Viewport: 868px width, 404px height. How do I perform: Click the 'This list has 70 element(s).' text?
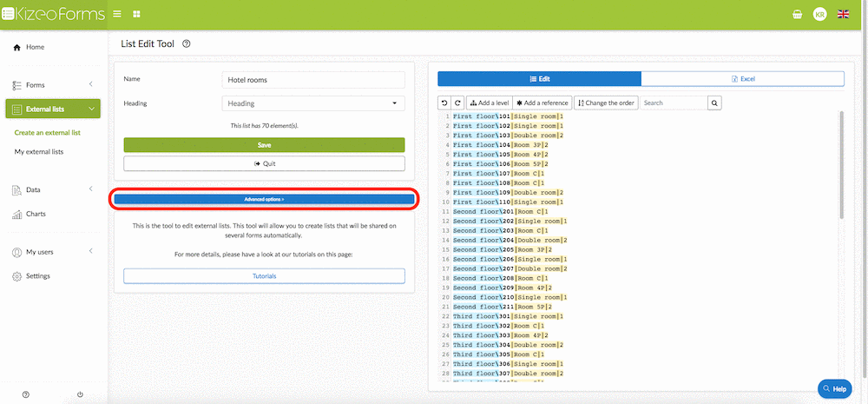(x=264, y=126)
